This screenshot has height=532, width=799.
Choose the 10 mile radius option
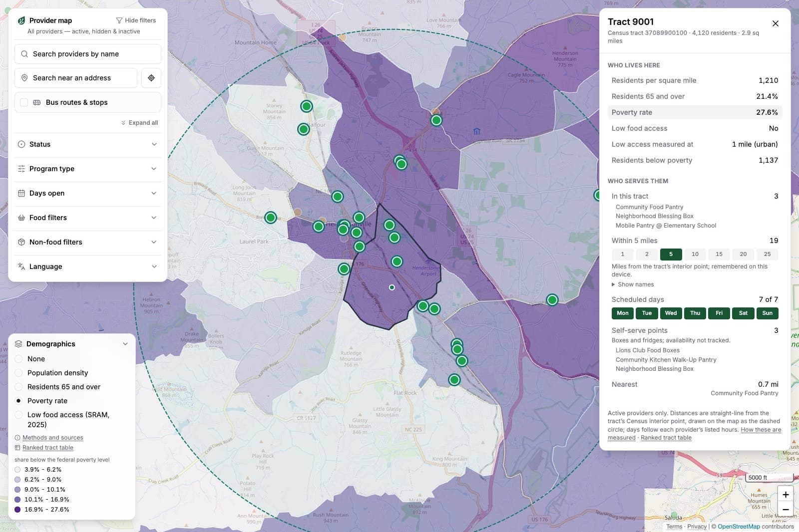point(695,255)
